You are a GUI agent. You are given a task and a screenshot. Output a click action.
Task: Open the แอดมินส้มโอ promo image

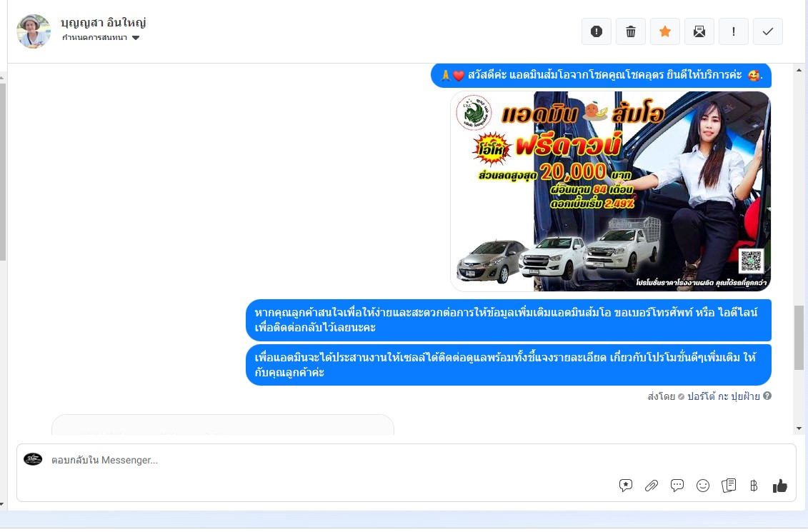coord(611,191)
